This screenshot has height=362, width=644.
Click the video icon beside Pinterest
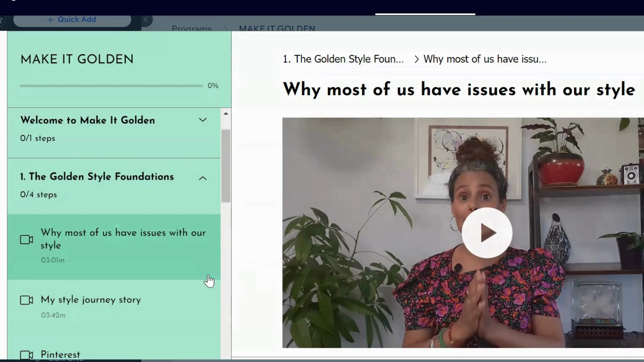tap(26, 355)
